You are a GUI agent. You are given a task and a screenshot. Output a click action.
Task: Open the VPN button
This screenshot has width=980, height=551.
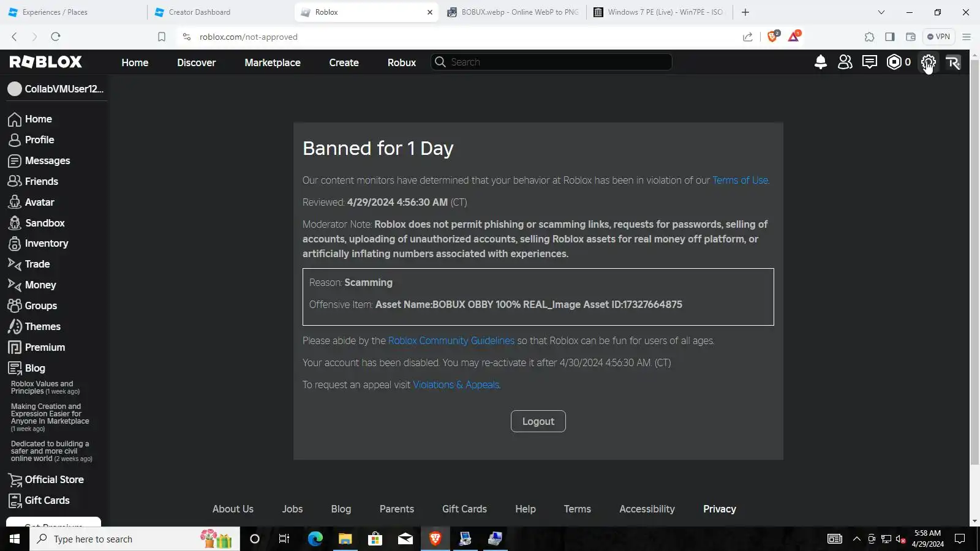[x=938, y=37]
